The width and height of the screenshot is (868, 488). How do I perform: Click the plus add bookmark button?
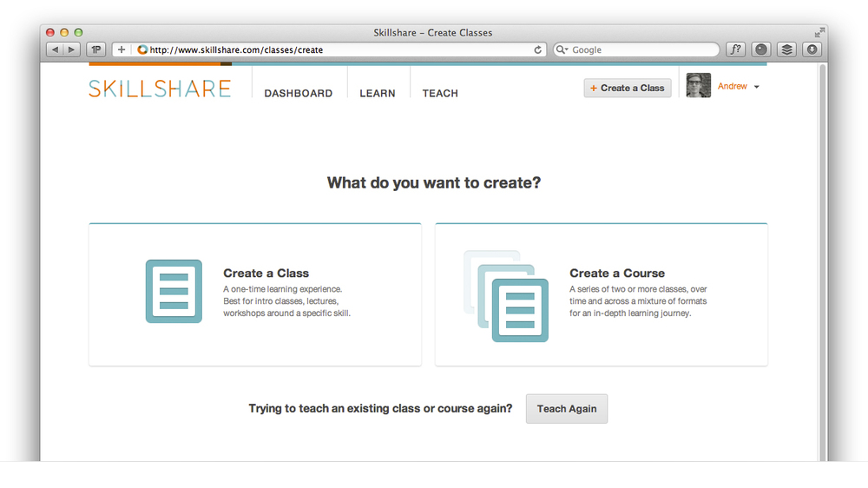point(122,50)
